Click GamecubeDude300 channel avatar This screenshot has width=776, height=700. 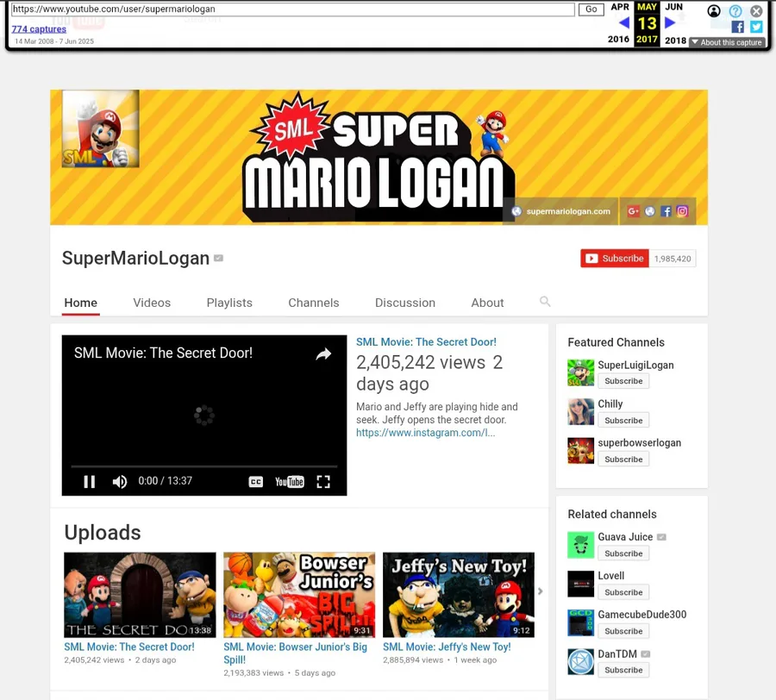[580, 622]
